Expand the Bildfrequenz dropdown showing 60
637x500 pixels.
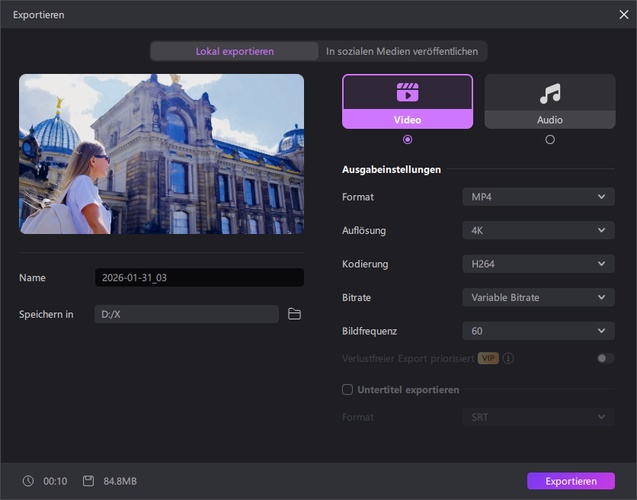[538, 331]
